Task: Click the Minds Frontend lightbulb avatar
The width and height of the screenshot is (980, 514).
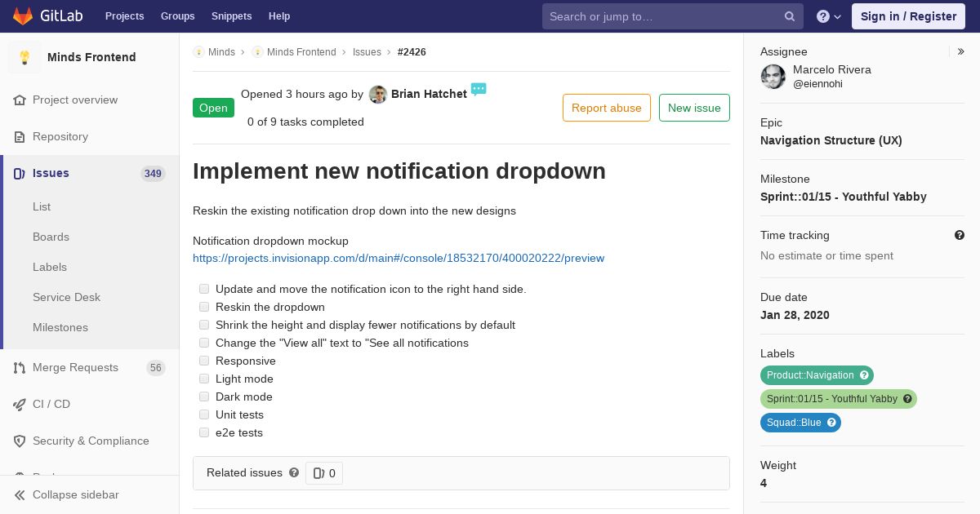Action: click(x=24, y=57)
